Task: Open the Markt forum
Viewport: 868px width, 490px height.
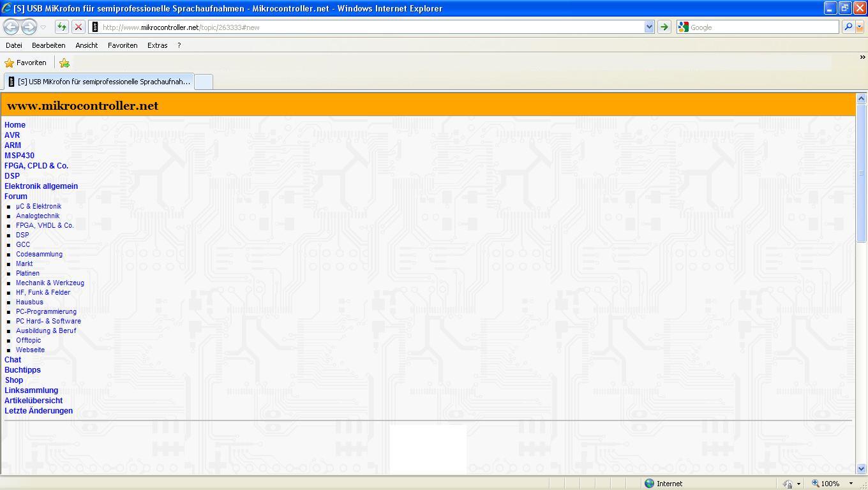Action: tap(24, 264)
